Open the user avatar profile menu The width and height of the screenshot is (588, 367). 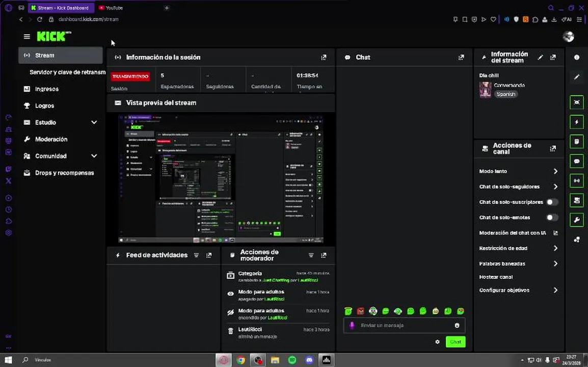click(569, 36)
